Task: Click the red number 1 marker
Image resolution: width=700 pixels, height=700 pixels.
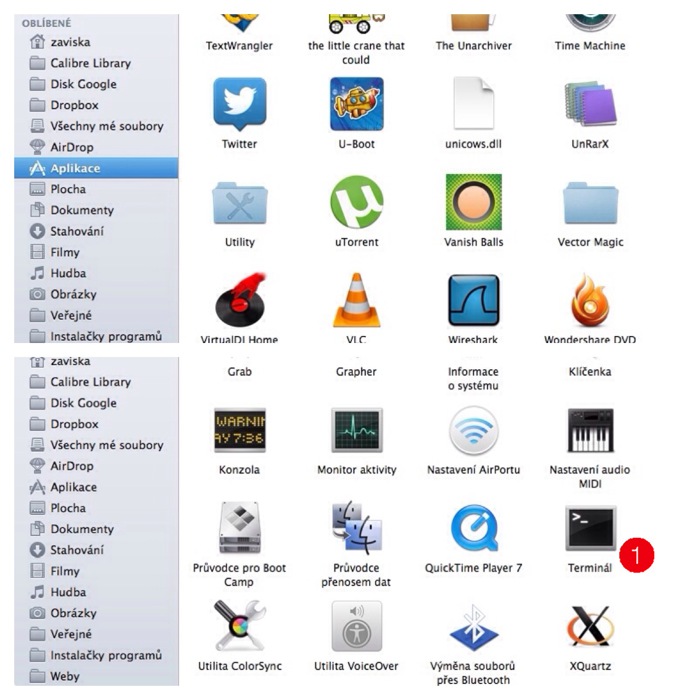Action: tap(637, 555)
